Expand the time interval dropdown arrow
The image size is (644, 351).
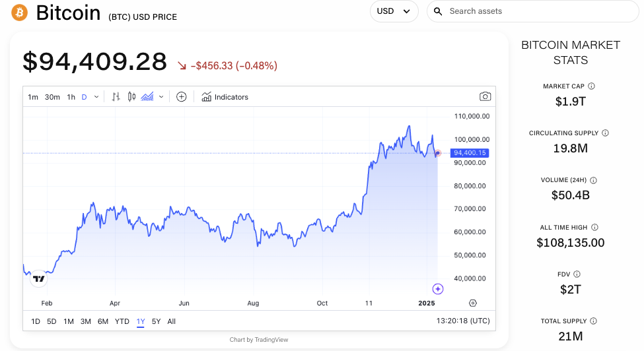click(x=96, y=97)
